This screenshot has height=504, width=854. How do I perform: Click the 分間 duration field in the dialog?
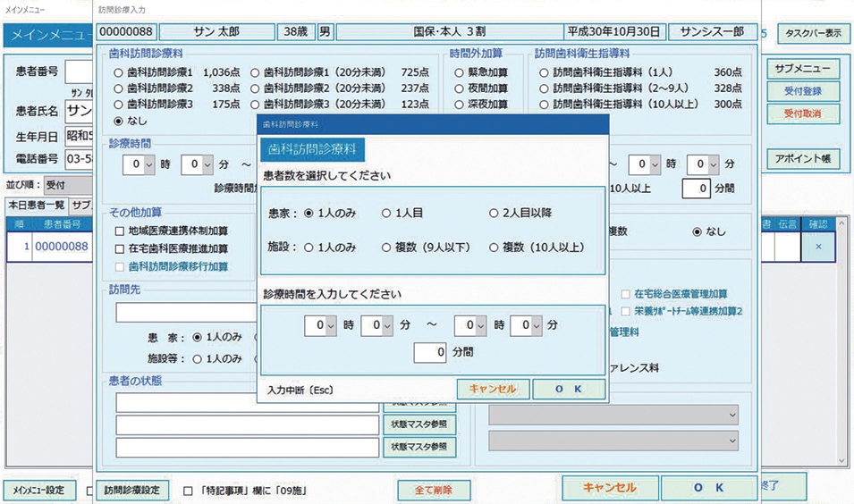click(x=431, y=353)
